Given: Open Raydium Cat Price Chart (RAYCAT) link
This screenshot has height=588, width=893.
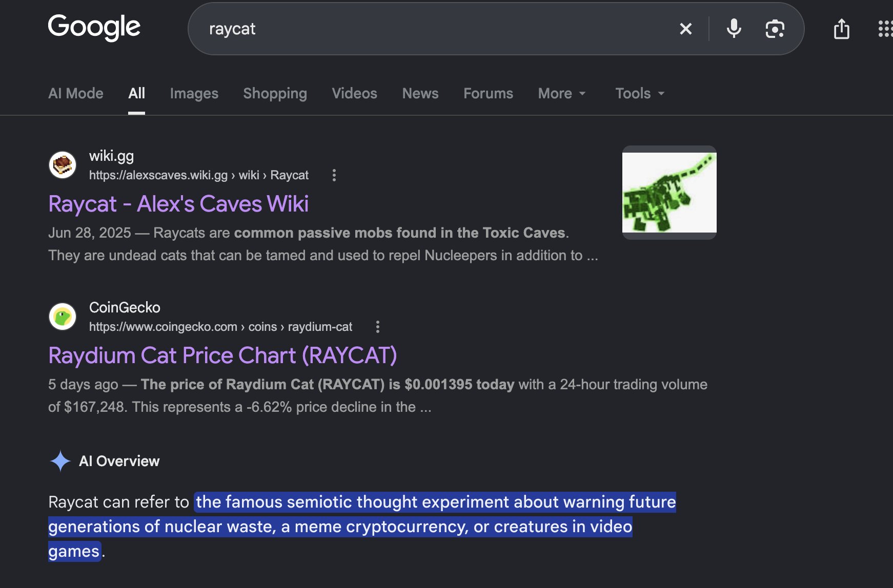Looking at the screenshot, I should tap(222, 355).
